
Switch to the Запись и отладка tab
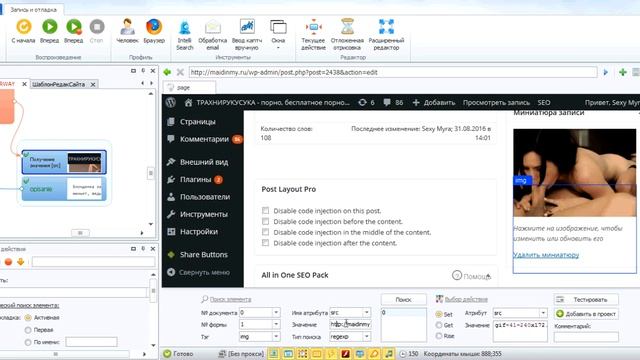(33, 9)
